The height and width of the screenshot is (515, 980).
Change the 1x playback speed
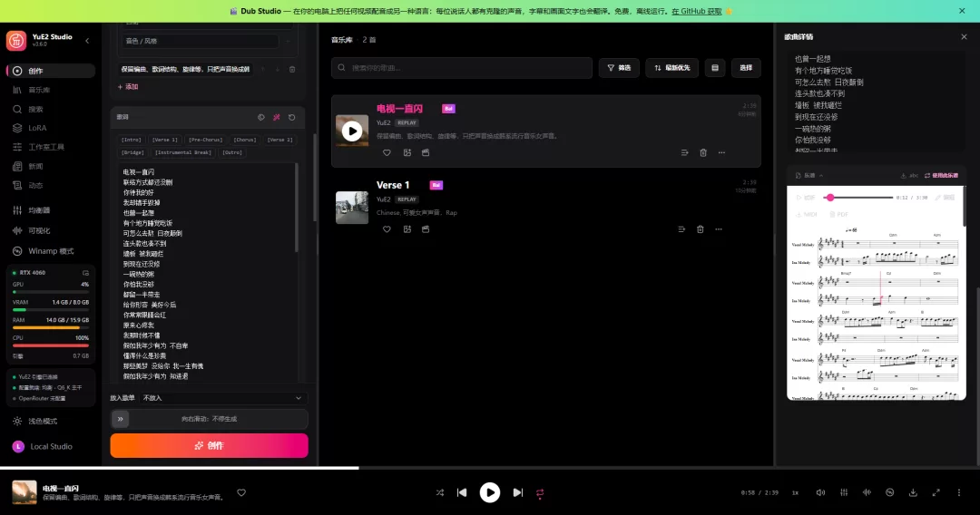795,492
